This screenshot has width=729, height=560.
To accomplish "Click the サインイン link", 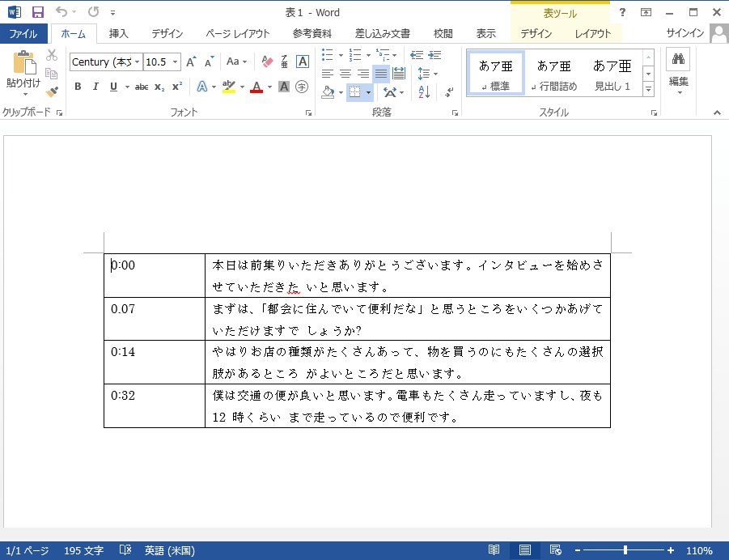I will [684, 34].
